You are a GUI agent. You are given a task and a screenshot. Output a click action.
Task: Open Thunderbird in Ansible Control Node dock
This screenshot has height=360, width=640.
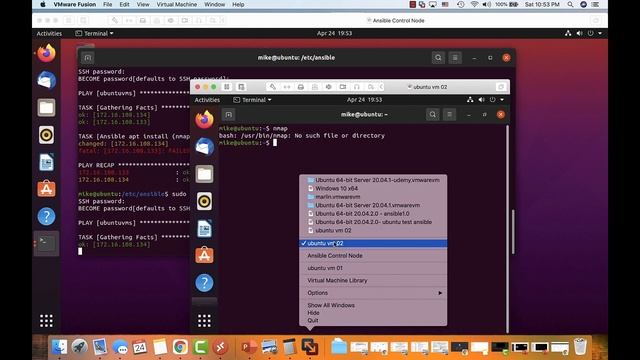click(47, 80)
